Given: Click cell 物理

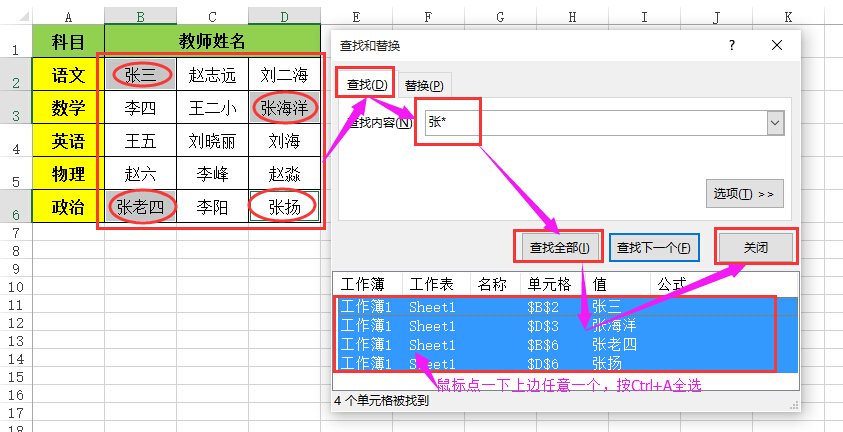Looking at the screenshot, I should click(x=68, y=174).
